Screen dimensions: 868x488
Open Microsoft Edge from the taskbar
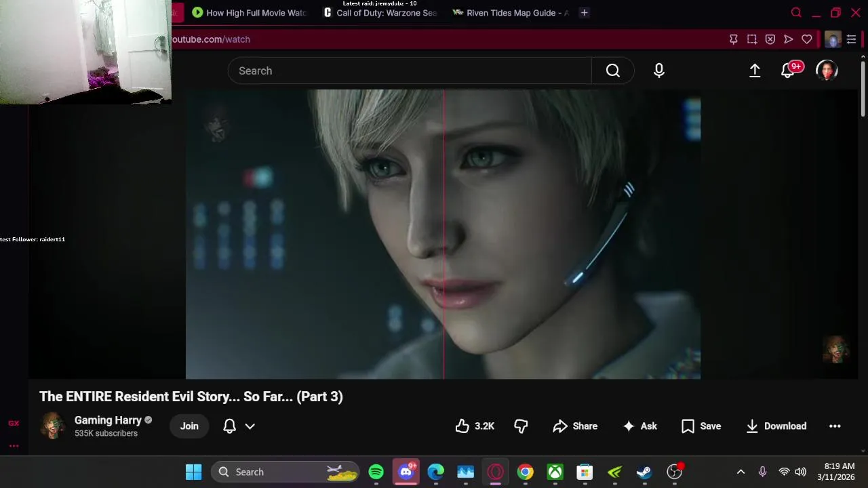point(435,472)
